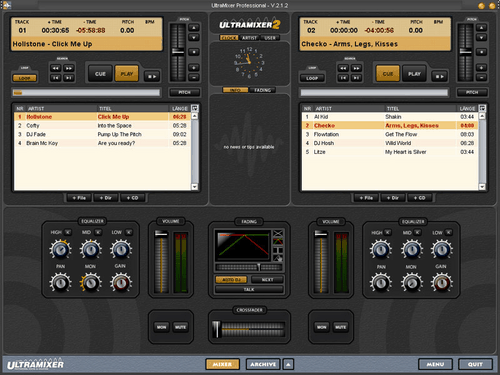Viewport: 500px width, 375px height.
Task: Click the right deck + File button
Action: (x=366, y=198)
